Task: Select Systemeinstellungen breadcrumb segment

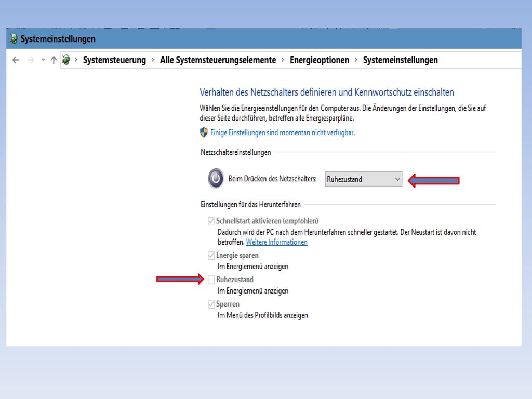Action: pyautogui.click(x=401, y=60)
